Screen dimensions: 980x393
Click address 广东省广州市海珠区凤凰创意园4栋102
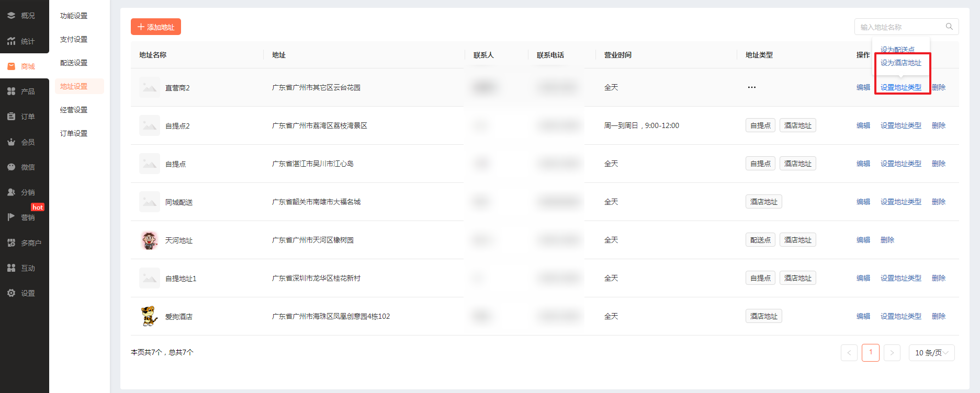tap(331, 316)
